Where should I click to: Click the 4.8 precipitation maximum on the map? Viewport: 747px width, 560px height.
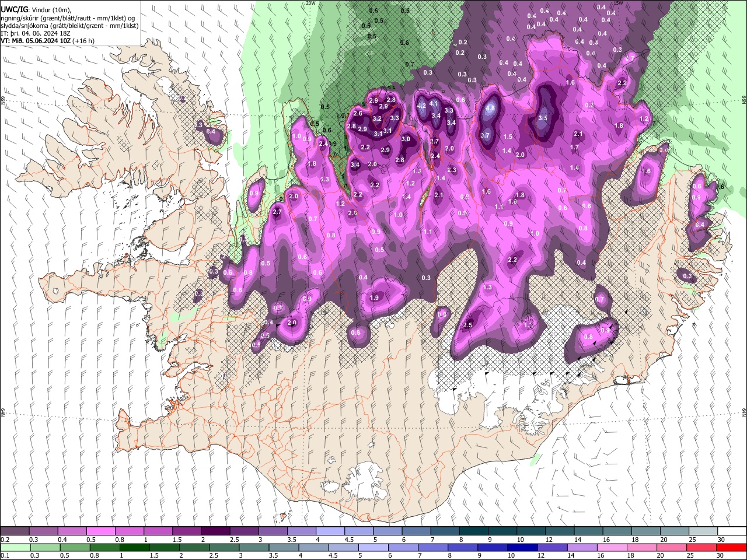click(491, 108)
